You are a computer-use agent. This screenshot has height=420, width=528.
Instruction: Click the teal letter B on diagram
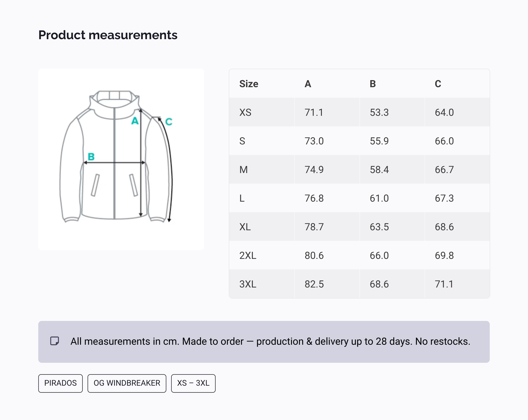(91, 157)
